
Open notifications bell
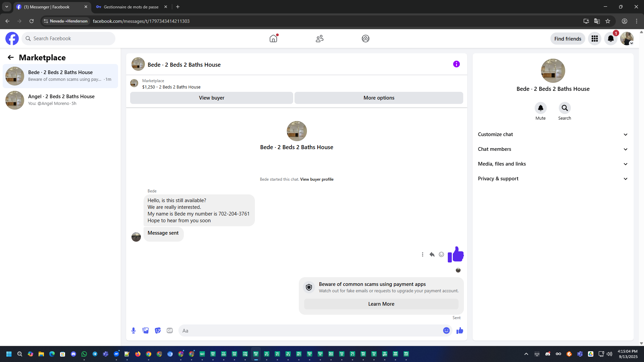pyautogui.click(x=610, y=39)
